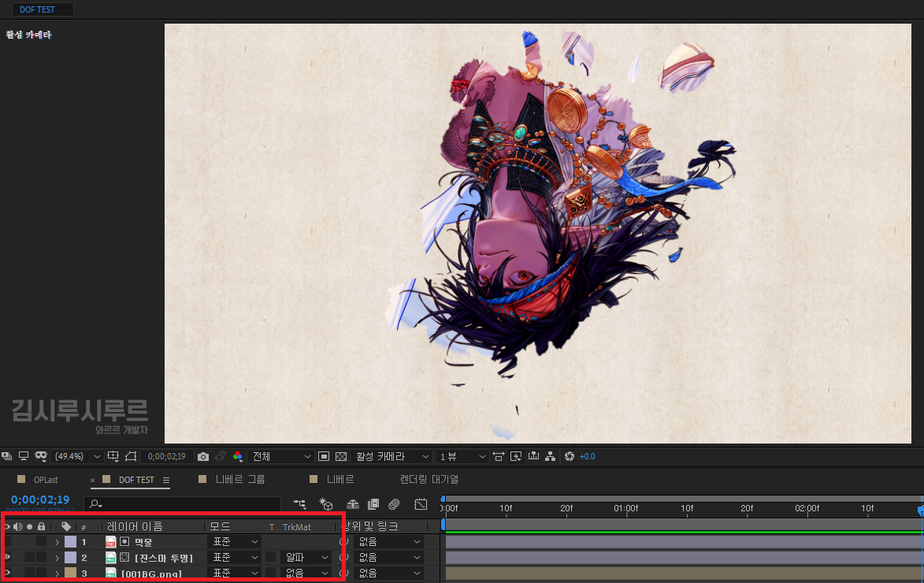Take a snapshot with the camera icon

click(x=203, y=456)
